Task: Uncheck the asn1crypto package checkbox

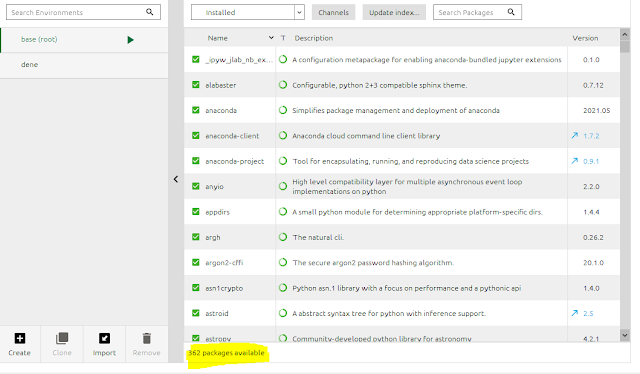Action: click(196, 287)
